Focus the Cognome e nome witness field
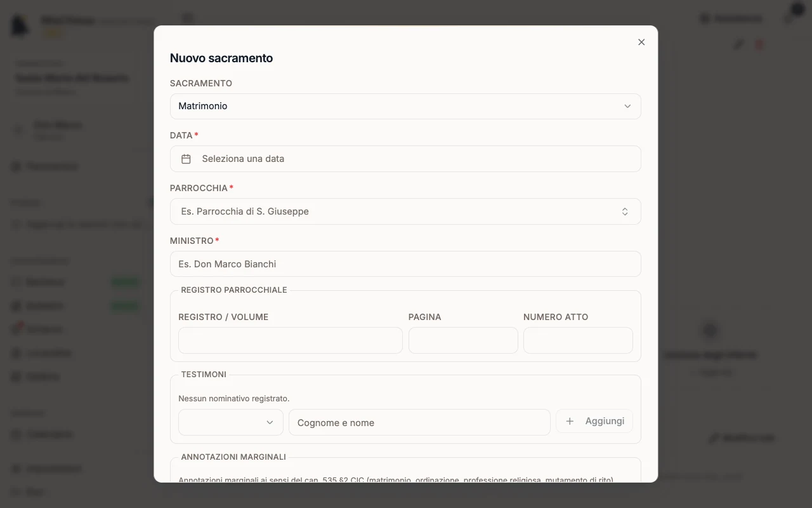The image size is (812, 508). [419, 422]
